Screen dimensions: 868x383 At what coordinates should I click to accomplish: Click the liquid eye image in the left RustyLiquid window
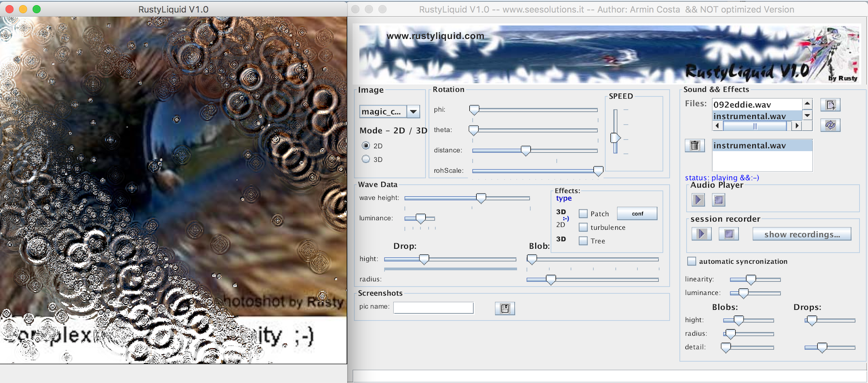coord(173,190)
